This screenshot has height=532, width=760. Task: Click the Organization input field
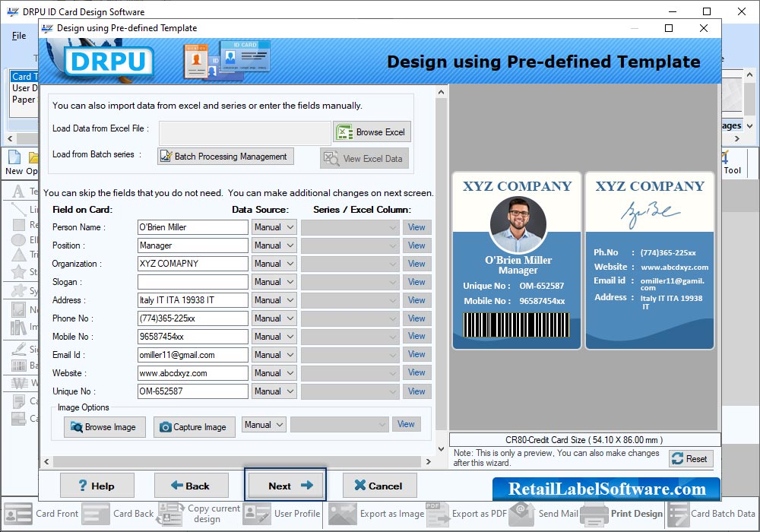click(x=192, y=264)
